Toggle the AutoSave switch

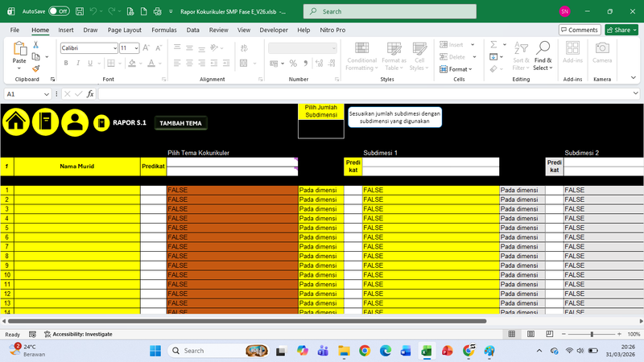pyautogui.click(x=59, y=11)
